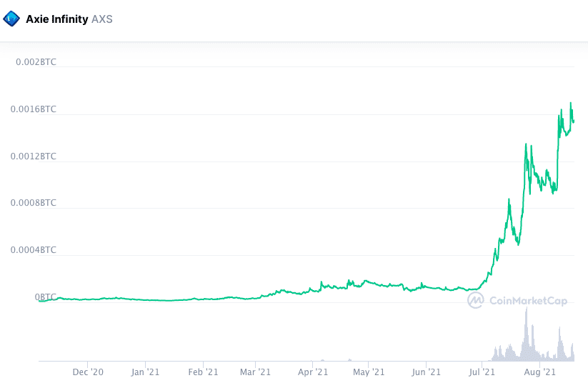Click the Jan '21 date label
This screenshot has width=588, height=388.
(144, 372)
